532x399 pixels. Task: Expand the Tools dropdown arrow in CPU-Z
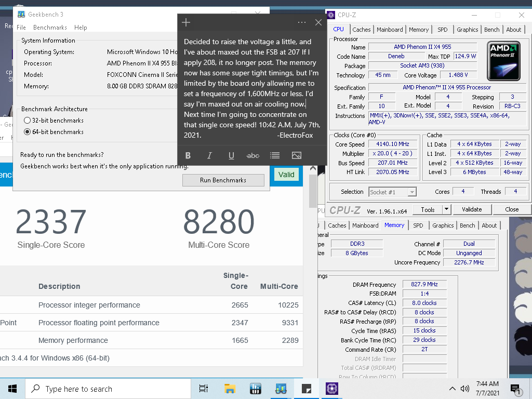(x=446, y=210)
